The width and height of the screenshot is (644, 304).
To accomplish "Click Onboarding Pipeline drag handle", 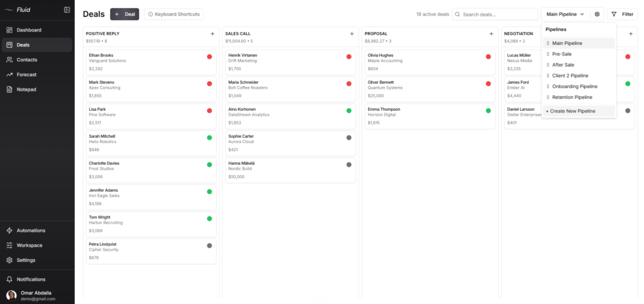I will coord(548,86).
